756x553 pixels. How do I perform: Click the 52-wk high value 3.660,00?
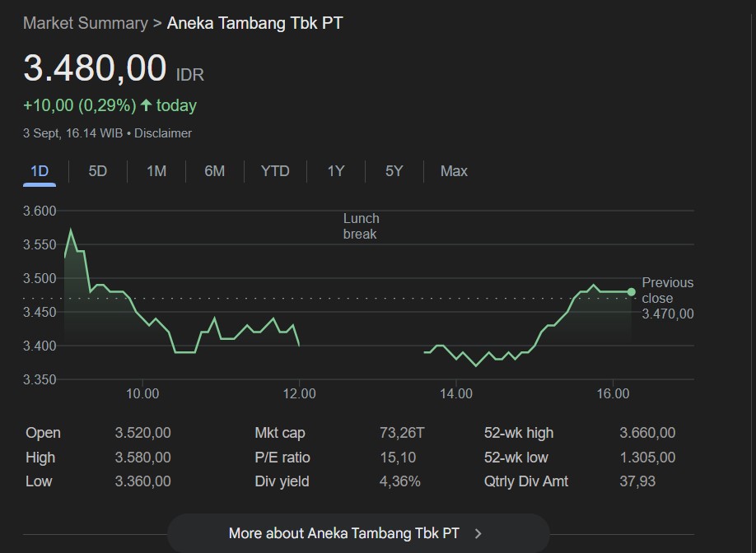647,433
